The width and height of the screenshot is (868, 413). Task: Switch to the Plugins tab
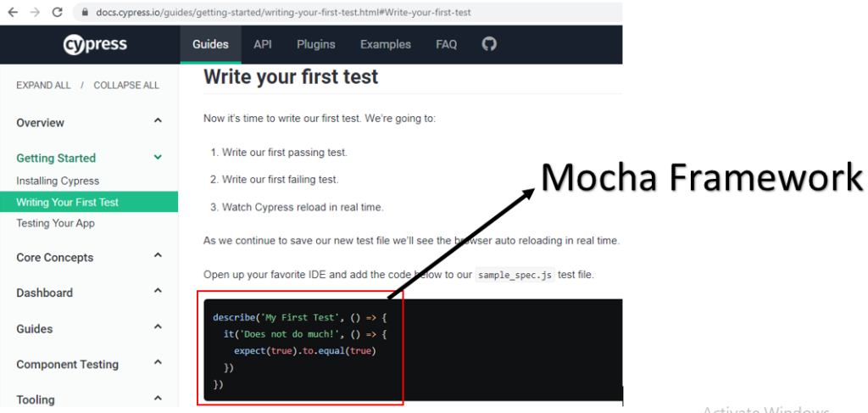315,45
